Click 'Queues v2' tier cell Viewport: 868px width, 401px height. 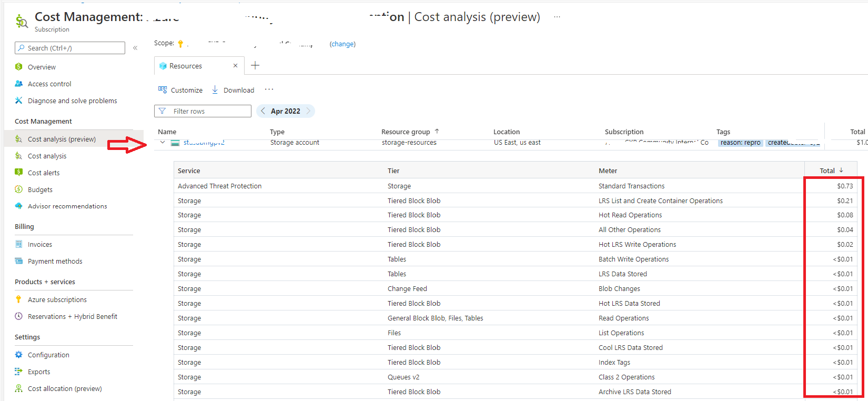tap(403, 377)
